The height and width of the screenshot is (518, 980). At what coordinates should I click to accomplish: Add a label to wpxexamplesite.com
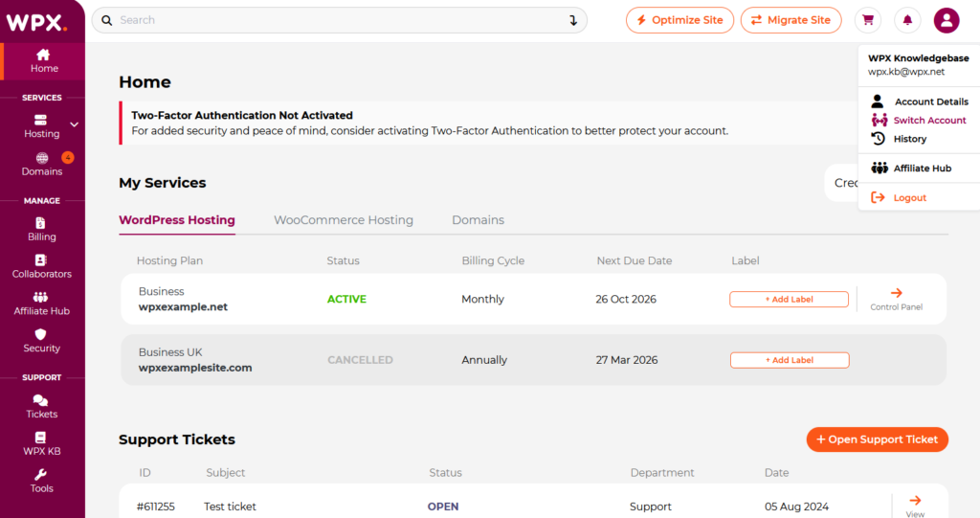coord(790,360)
